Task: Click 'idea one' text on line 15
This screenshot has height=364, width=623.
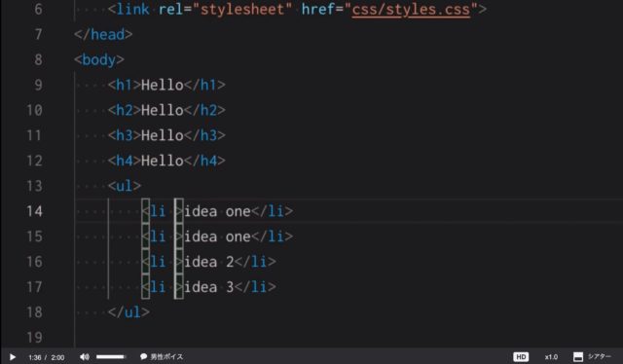Action: [x=217, y=237]
